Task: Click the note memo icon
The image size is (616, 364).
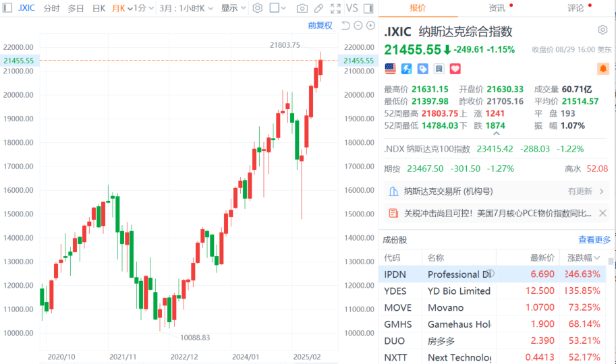Action: click(x=439, y=69)
